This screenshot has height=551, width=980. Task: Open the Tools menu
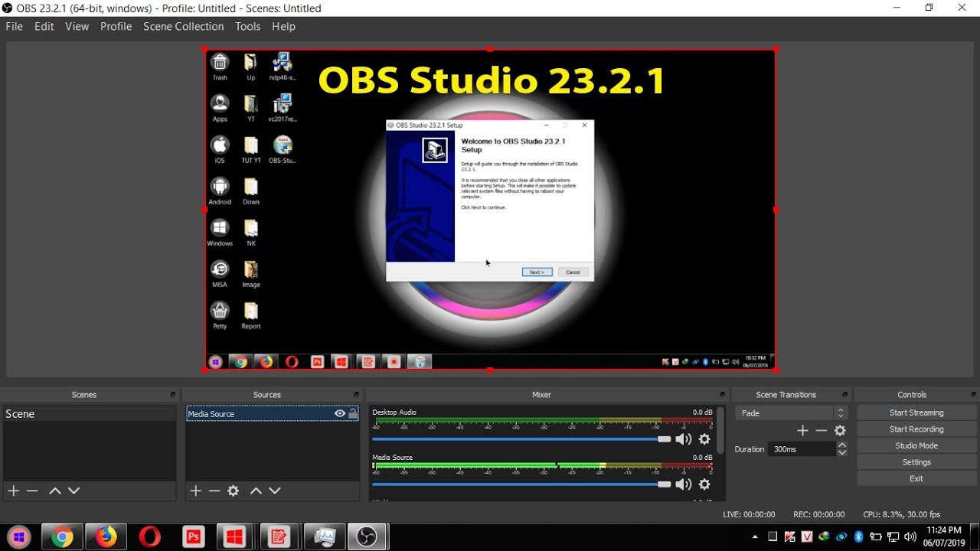[248, 26]
